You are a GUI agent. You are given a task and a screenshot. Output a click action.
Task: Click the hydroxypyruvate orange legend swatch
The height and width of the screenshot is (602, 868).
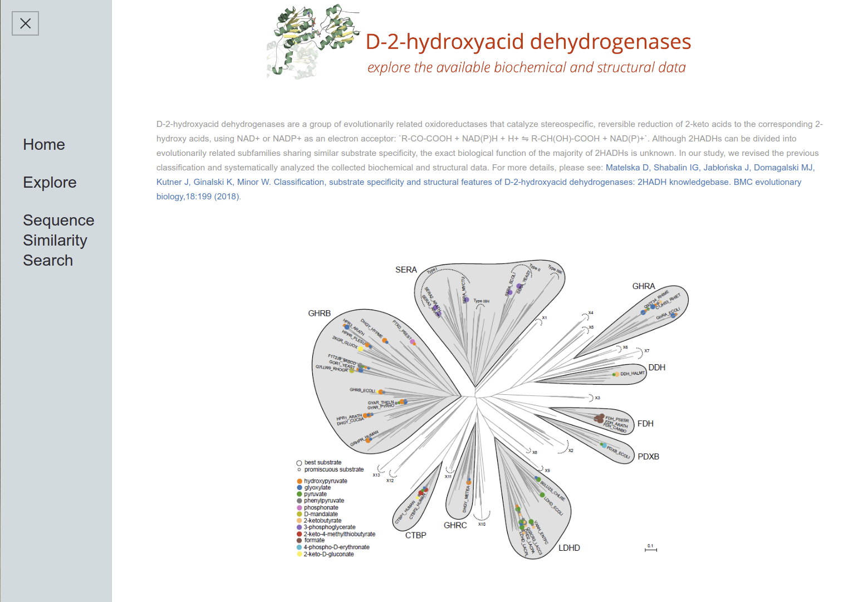coord(300,481)
